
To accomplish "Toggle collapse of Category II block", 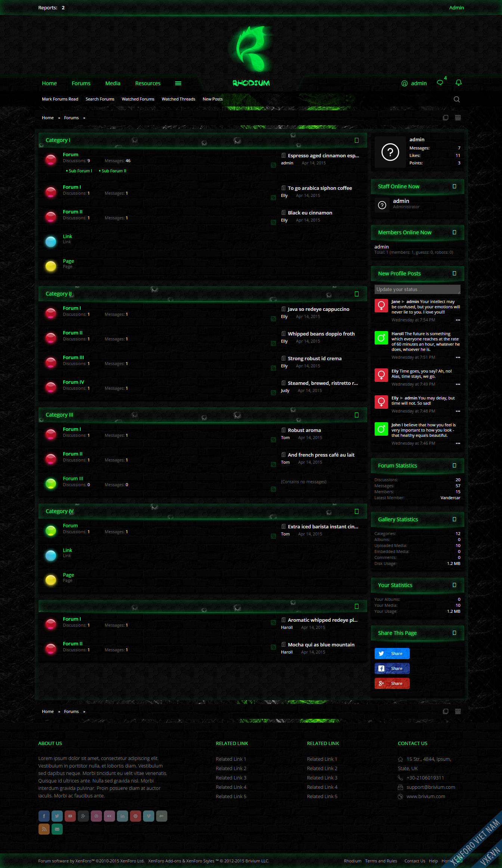I will coord(357,294).
